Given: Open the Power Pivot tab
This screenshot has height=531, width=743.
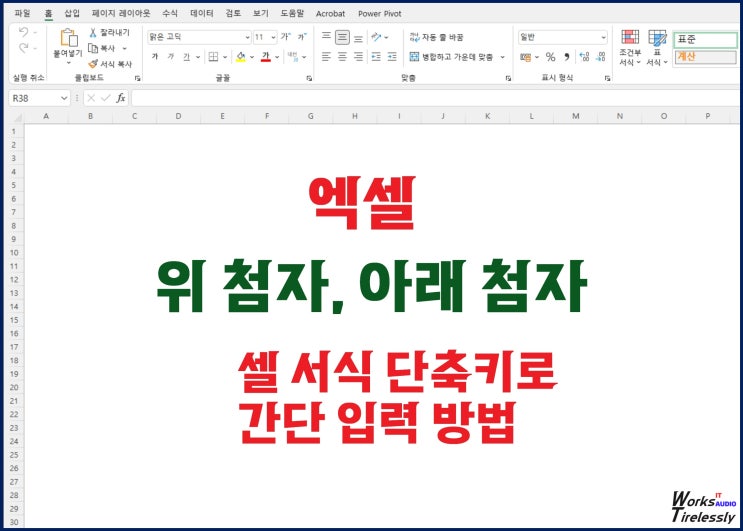Looking at the screenshot, I should click(x=380, y=14).
